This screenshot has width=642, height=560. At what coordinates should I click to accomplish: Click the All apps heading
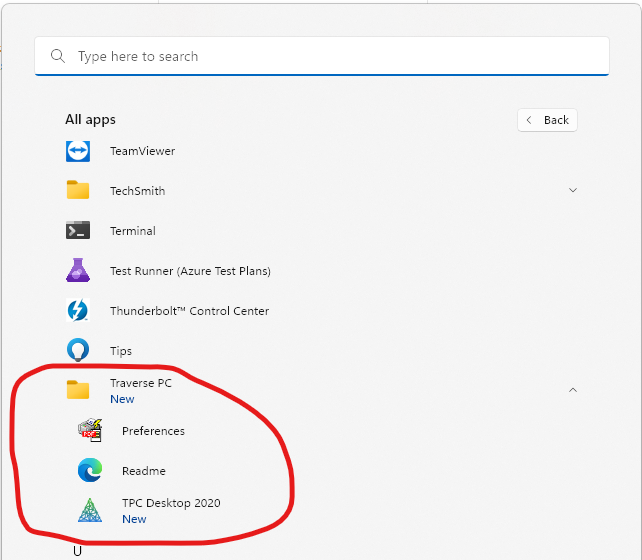(x=90, y=120)
